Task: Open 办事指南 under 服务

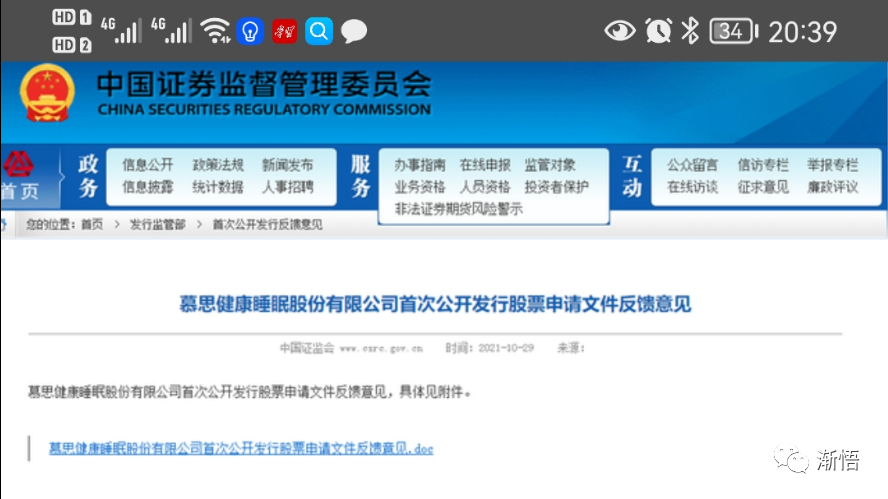Action: point(420,165)
